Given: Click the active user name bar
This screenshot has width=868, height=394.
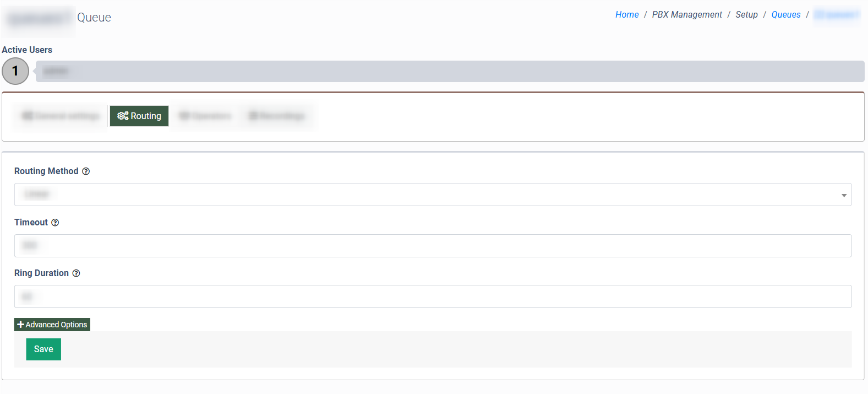Looking at the screenshot, I should (450, 72).
